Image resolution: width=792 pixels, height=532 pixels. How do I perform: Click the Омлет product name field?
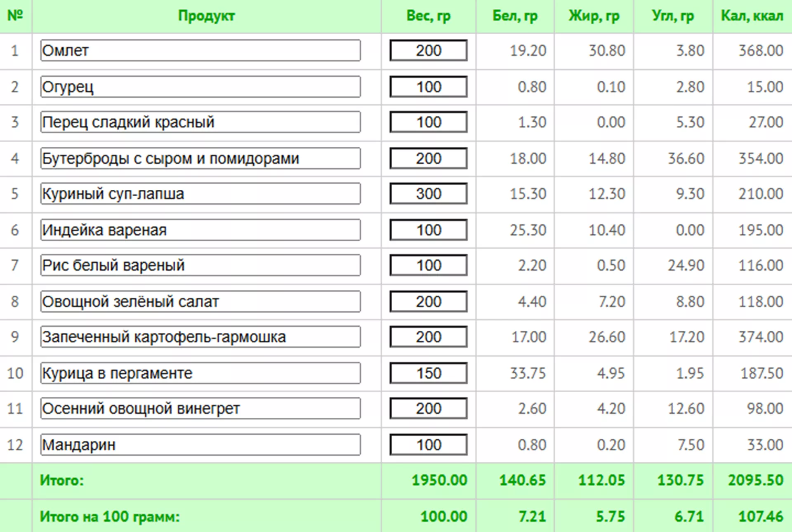pos(200,50)
